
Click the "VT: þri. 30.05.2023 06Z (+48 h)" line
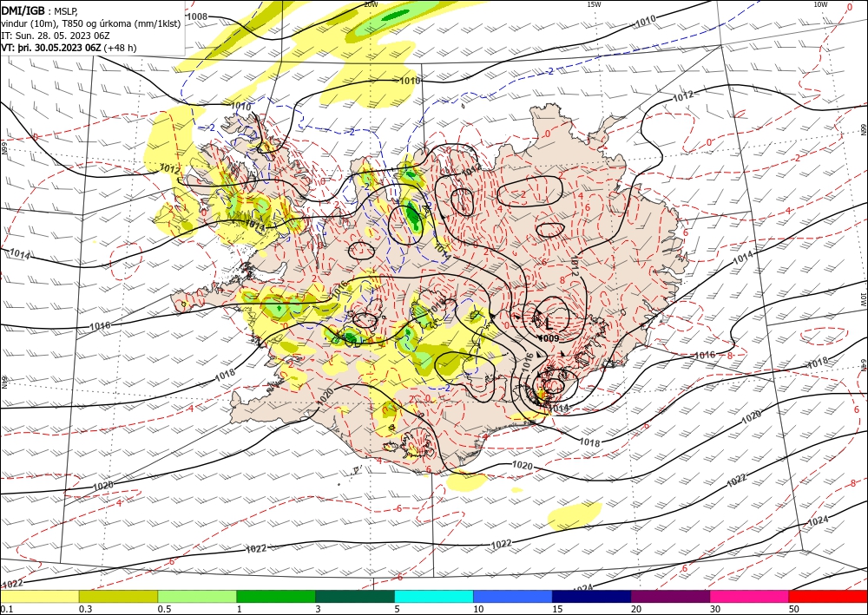coord(69,48)
